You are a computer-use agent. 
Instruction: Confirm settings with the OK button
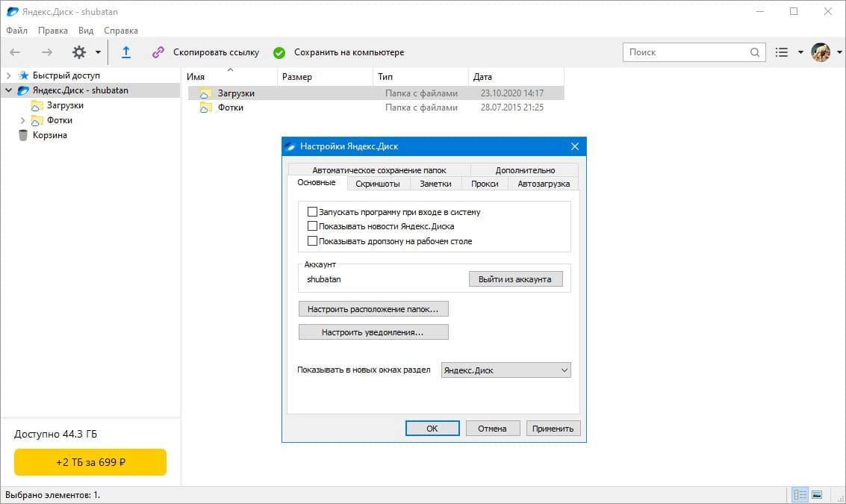point(432,429)
